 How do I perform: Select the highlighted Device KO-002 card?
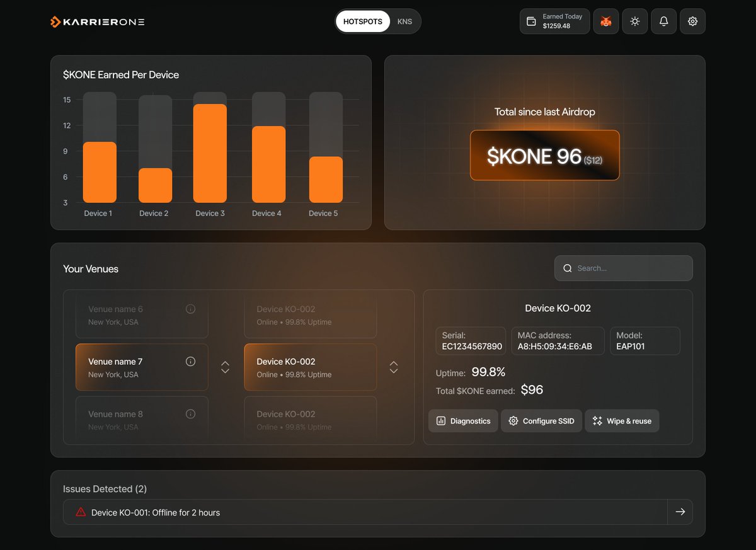[311, 367]
